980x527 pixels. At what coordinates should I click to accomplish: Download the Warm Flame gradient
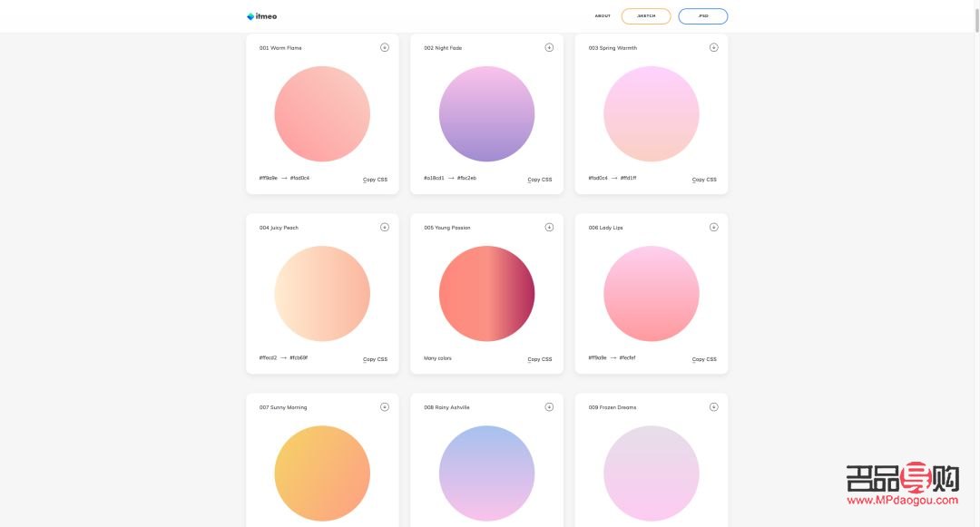pyautogui.click(x=385, y=47)
